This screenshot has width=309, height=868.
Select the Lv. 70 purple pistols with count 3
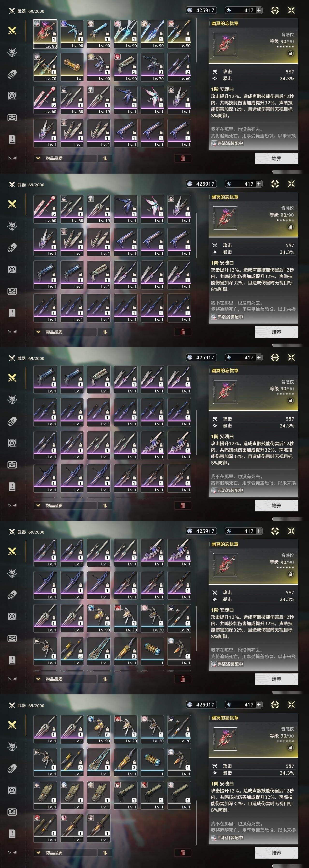pyautogui.click(x=153, y=67)
